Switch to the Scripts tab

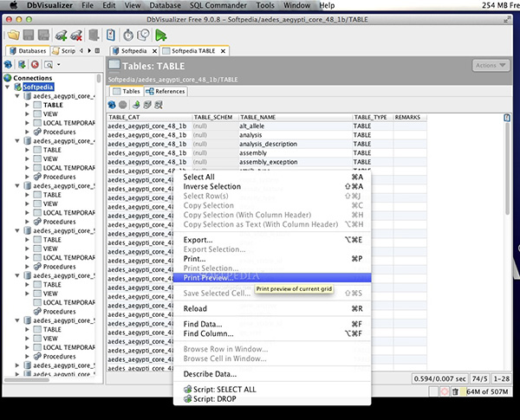[64, 51]
